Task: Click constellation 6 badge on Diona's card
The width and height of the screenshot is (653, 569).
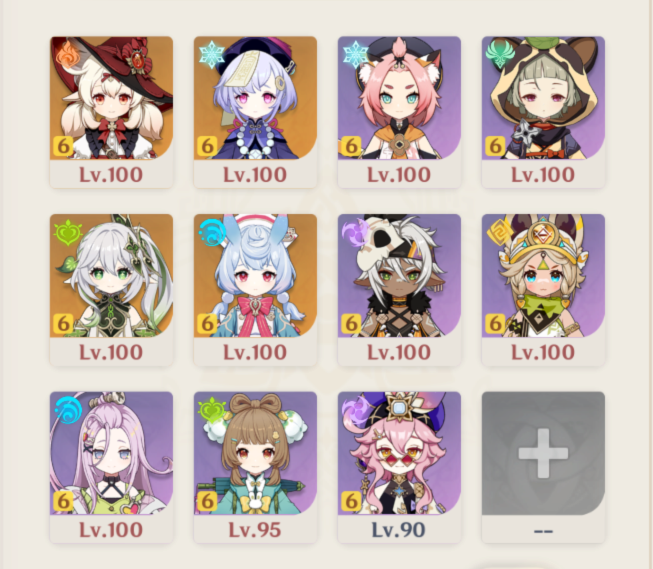Action: [x=351, y=146]
